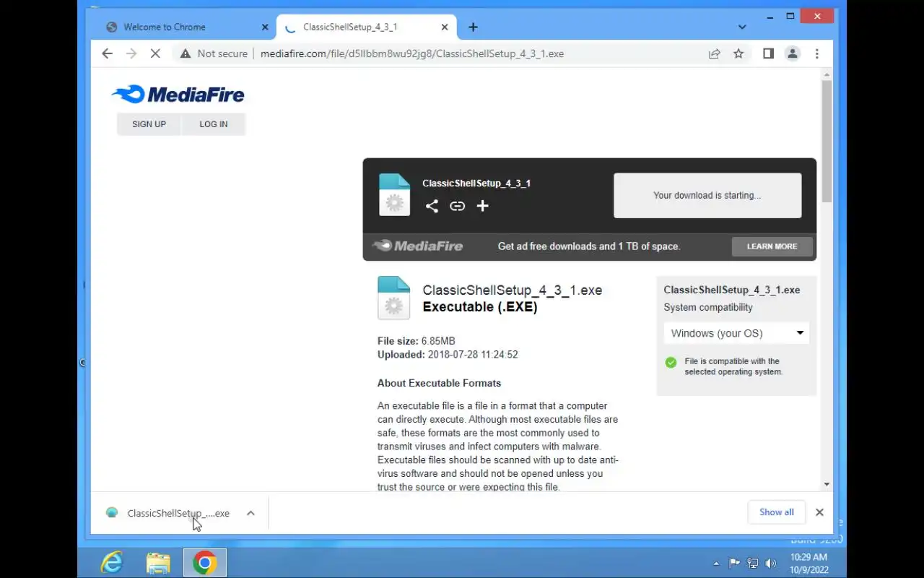Switch to the Welcome to Chrome tab
This screenshot has height=578, width=924.
tap(164, 27)
